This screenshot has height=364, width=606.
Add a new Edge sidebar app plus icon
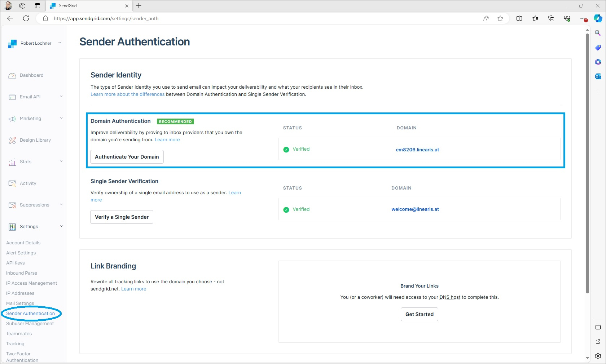point(598,92)
